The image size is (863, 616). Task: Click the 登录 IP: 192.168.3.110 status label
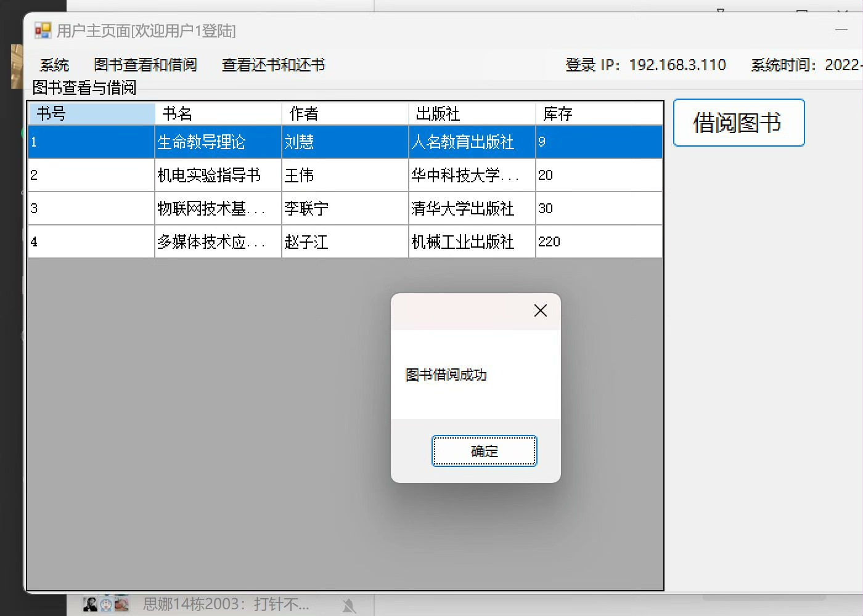coord(645,65)
